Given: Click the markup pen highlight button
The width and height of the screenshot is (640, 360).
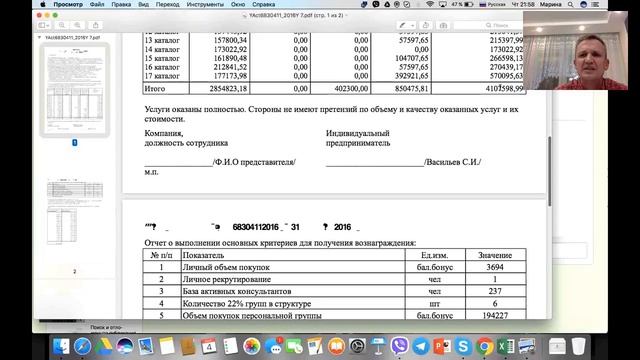Looking at the screenshot, I should [402, 25].
